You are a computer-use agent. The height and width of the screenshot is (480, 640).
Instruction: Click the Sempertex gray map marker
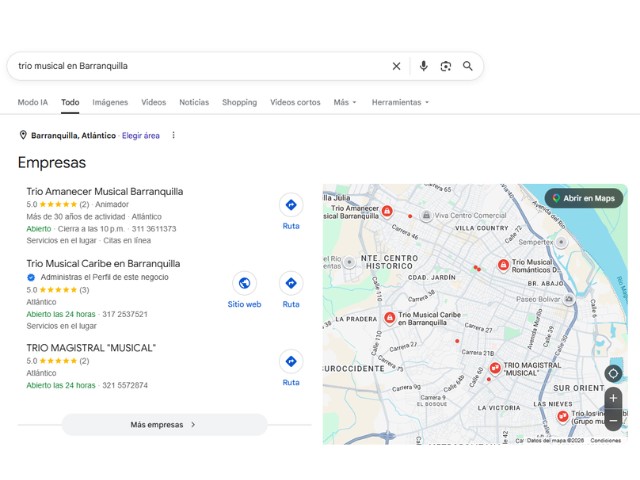point(562,242)
